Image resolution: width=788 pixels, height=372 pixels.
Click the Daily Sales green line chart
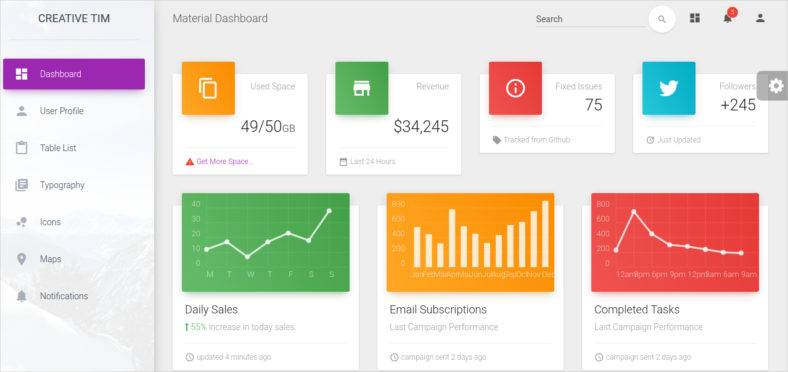pos(265,242)
